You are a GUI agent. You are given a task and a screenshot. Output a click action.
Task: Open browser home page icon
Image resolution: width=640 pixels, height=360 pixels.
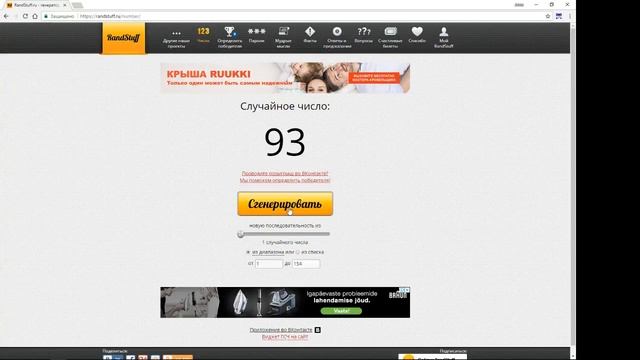[x=35, y=16]
